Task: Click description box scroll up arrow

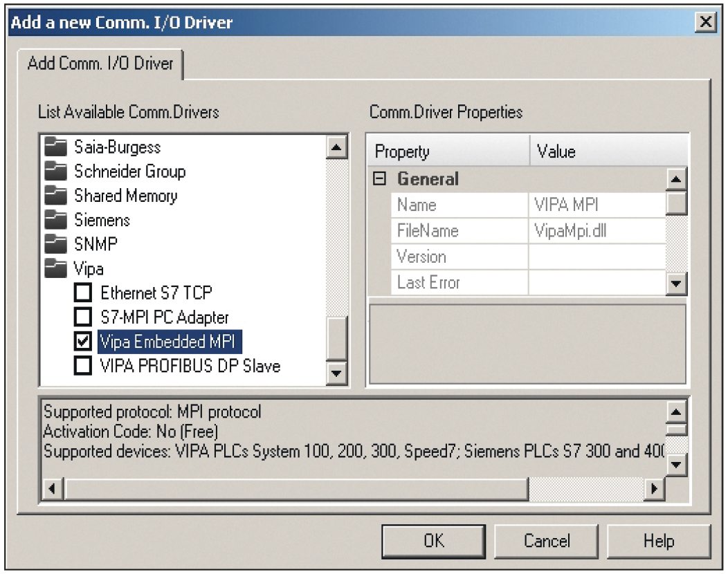Action: click(677, 411)
